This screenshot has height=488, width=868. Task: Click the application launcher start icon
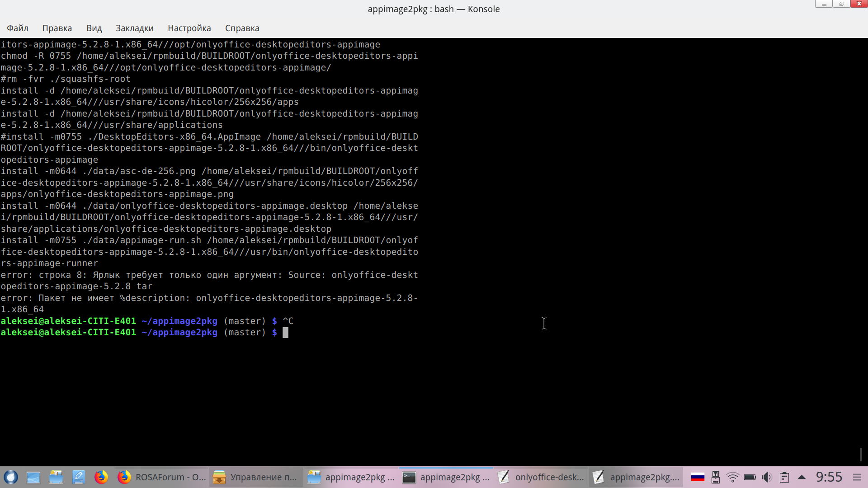11,477
